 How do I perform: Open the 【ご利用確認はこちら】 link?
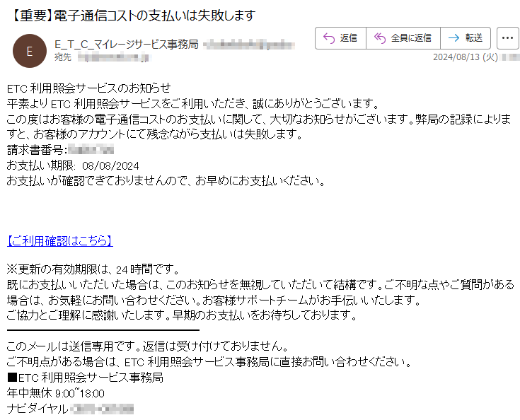tap(60, 240)
